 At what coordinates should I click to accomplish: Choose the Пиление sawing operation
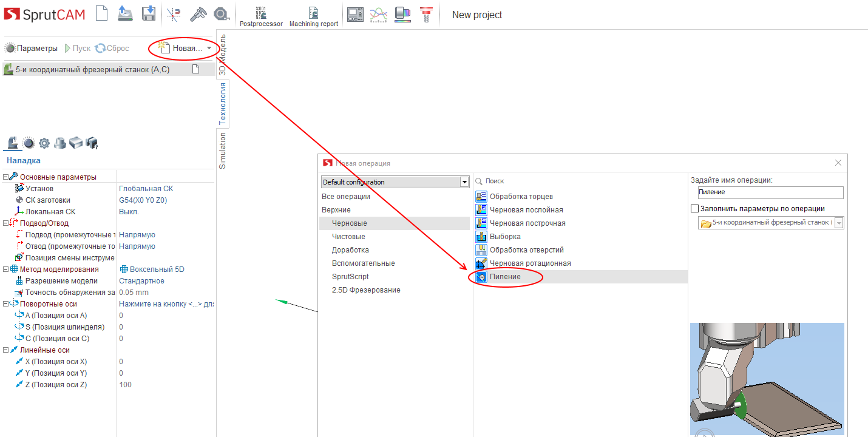(x=581, y=277)
